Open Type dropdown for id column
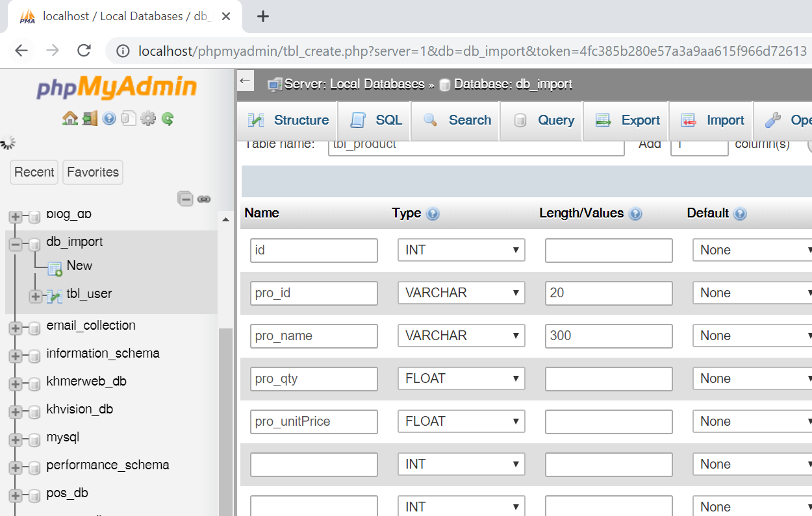Viewport: 812px width, 516px height. tap(461, 250)
